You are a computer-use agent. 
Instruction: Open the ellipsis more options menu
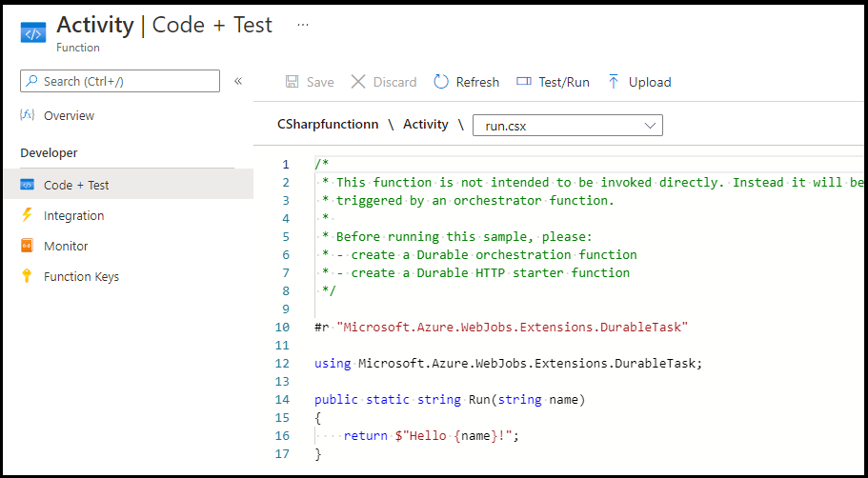coord(303,25)
